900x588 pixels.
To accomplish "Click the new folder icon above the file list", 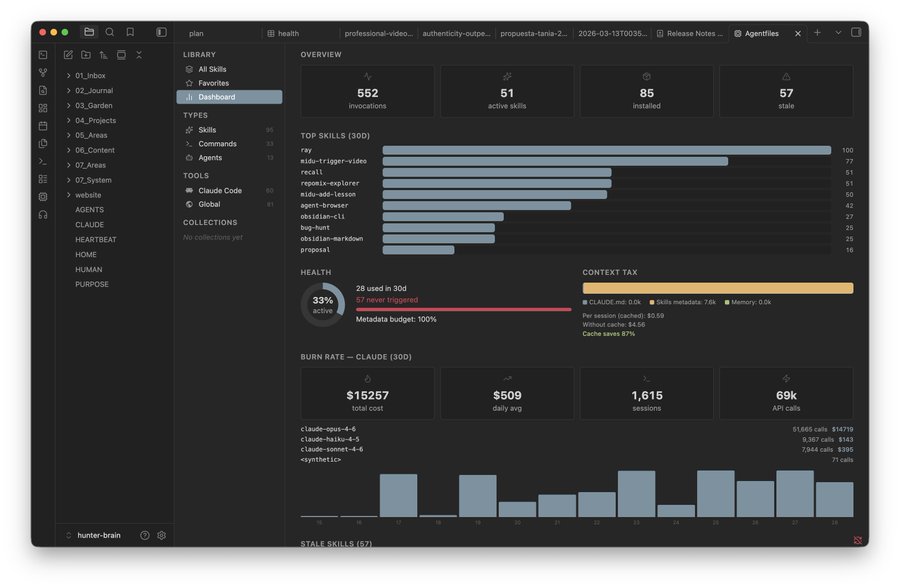I will 86,54.
